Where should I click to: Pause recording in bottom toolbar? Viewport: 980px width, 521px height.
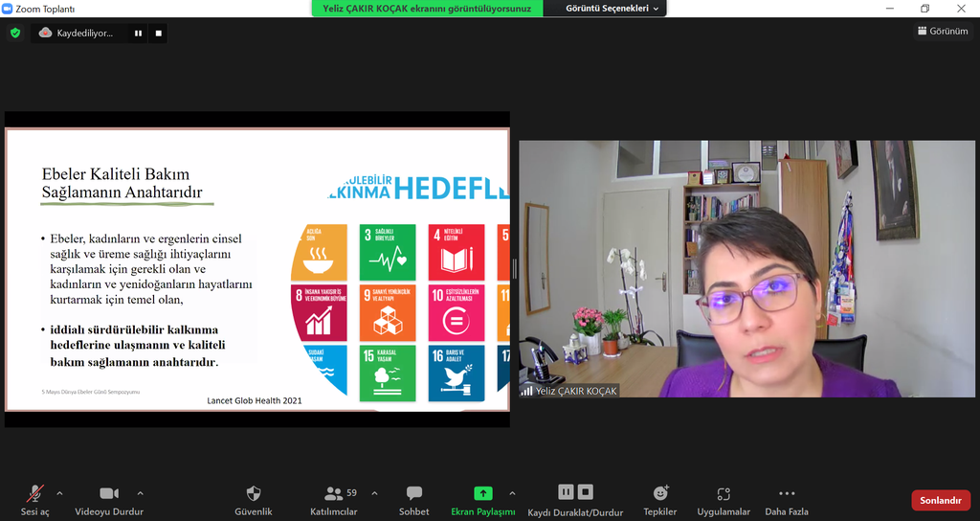(x=566, y=492)
